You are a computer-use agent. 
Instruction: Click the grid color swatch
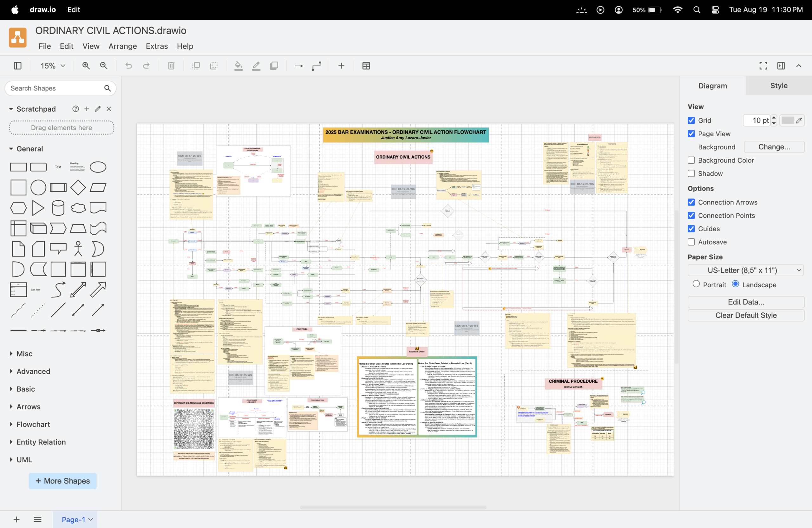coord(788,121)
